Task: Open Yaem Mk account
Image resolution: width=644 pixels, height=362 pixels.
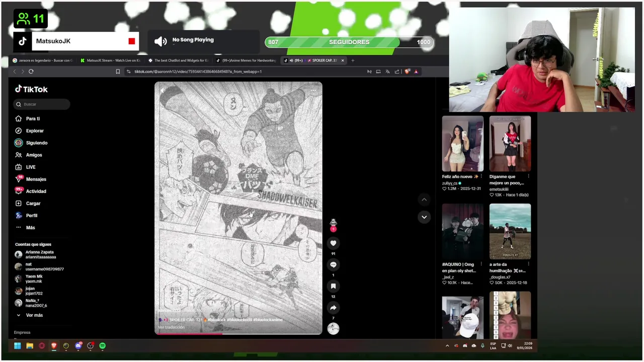Action: (29, 279)
